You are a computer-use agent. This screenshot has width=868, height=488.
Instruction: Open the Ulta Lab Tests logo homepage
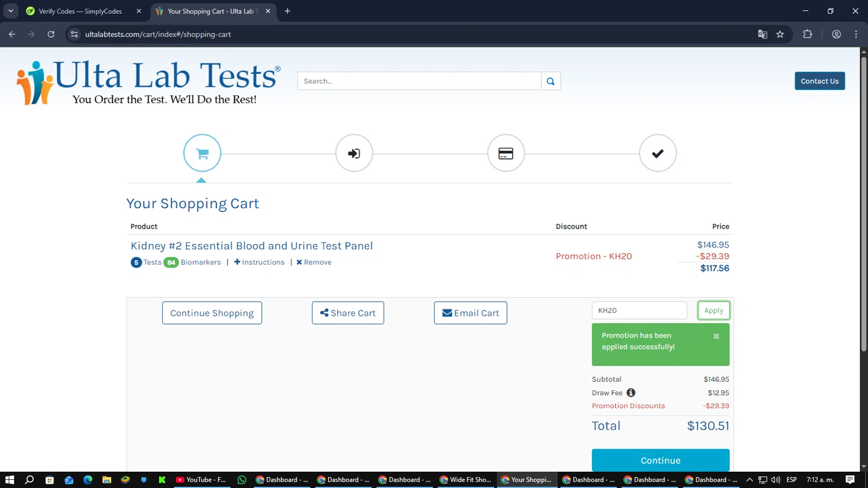[x=149, y=83]
